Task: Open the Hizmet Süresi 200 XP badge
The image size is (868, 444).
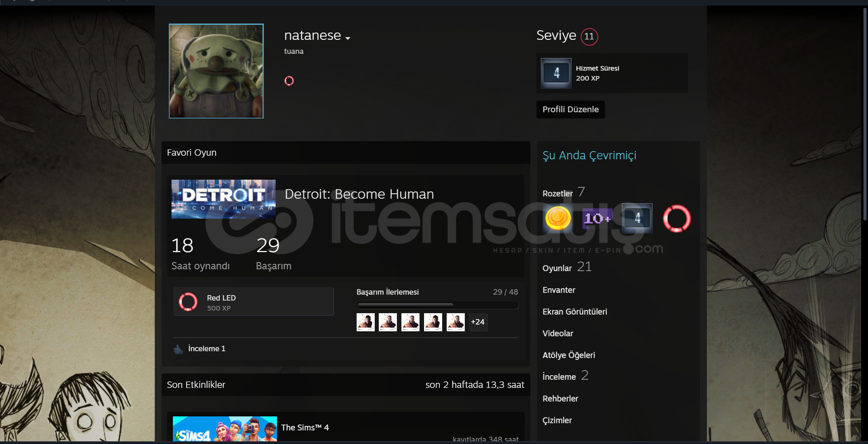Action: (x=612, y=73)
